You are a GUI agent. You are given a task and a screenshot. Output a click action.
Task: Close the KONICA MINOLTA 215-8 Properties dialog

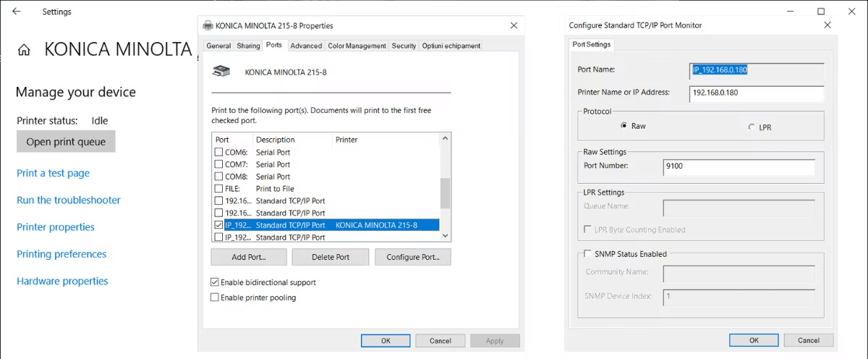pos(514,25)
